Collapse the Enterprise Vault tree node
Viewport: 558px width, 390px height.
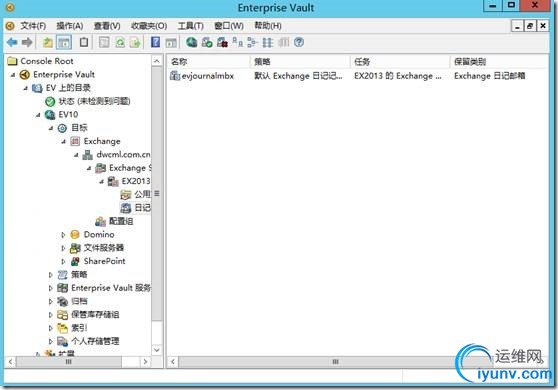(x=13, y=75)
